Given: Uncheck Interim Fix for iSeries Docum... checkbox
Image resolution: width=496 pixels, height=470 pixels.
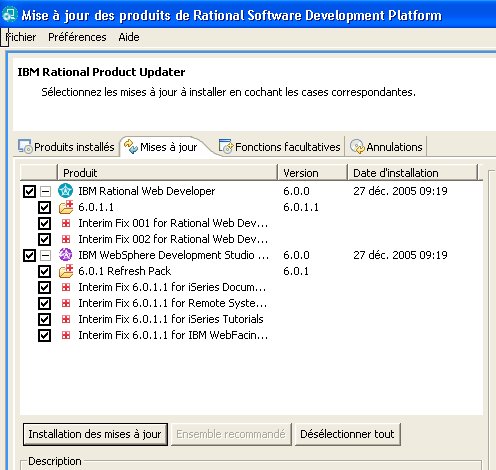Looking at the screenshot, I should click(44, 288).
